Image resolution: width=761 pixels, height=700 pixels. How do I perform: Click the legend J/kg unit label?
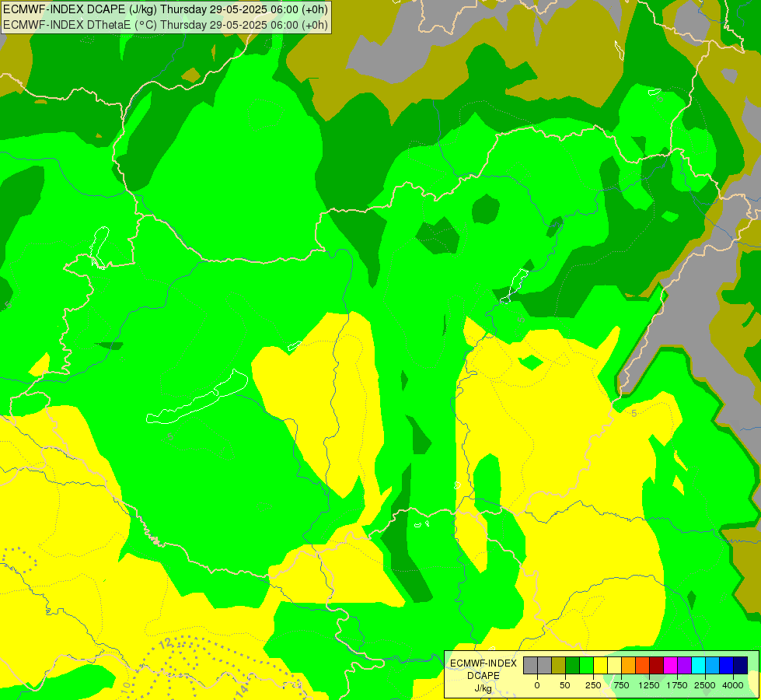coord(483,688)
